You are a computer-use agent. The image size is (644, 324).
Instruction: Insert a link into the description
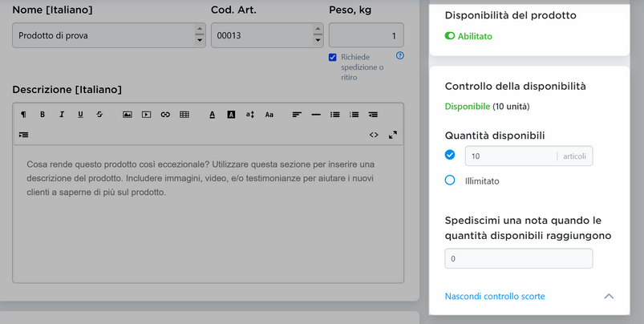(x=165, y=115)
